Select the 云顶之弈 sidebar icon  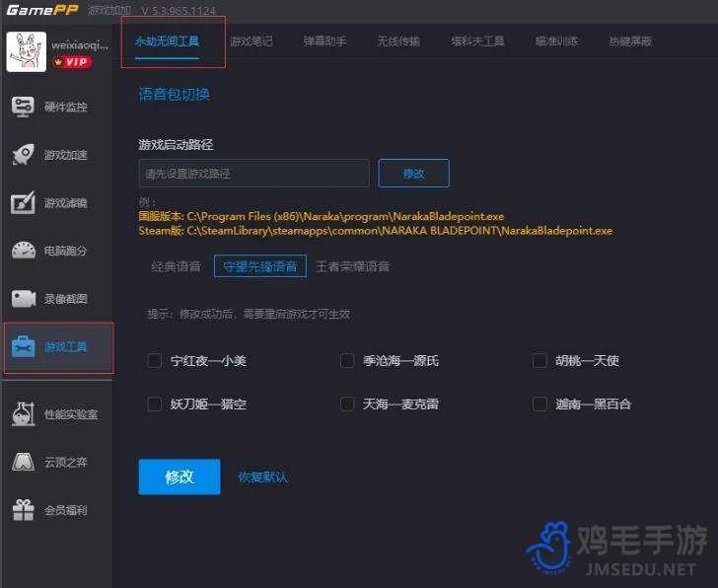click(24, 462)
